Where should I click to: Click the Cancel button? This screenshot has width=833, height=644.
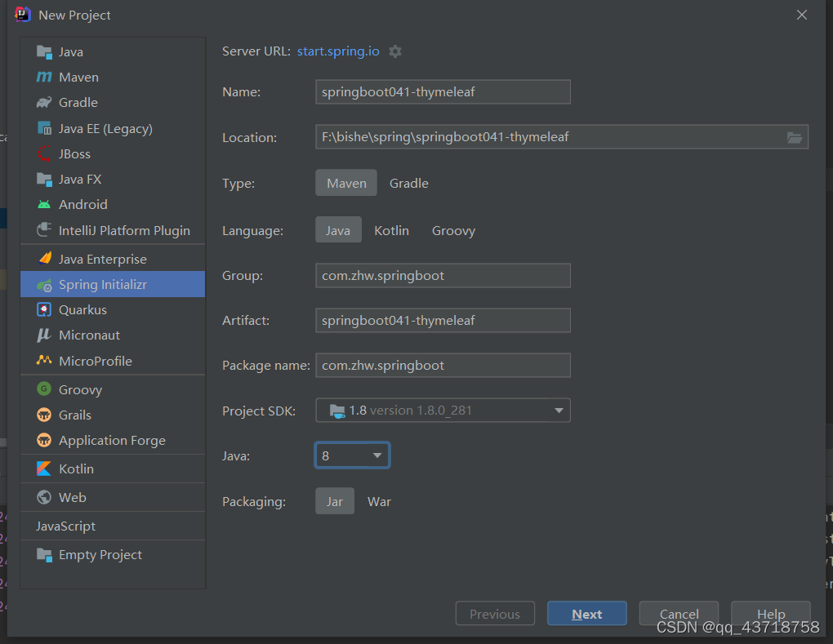click(679, 614)
